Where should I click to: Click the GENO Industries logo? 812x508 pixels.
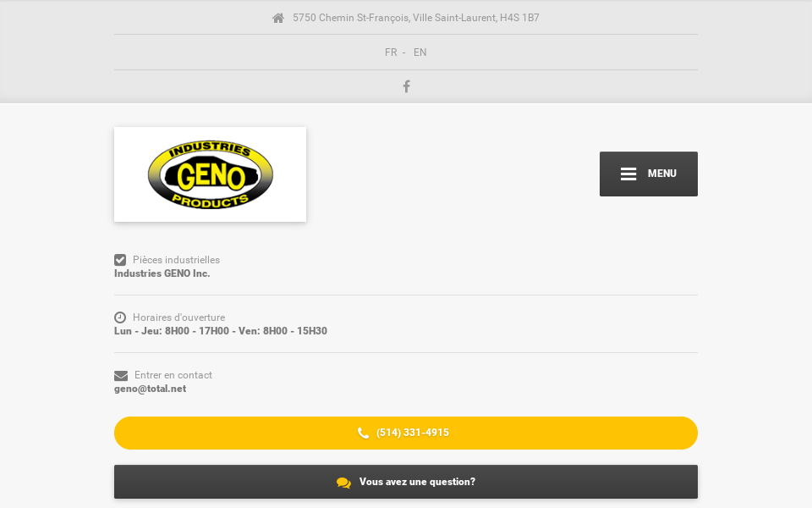click(210, 174)
